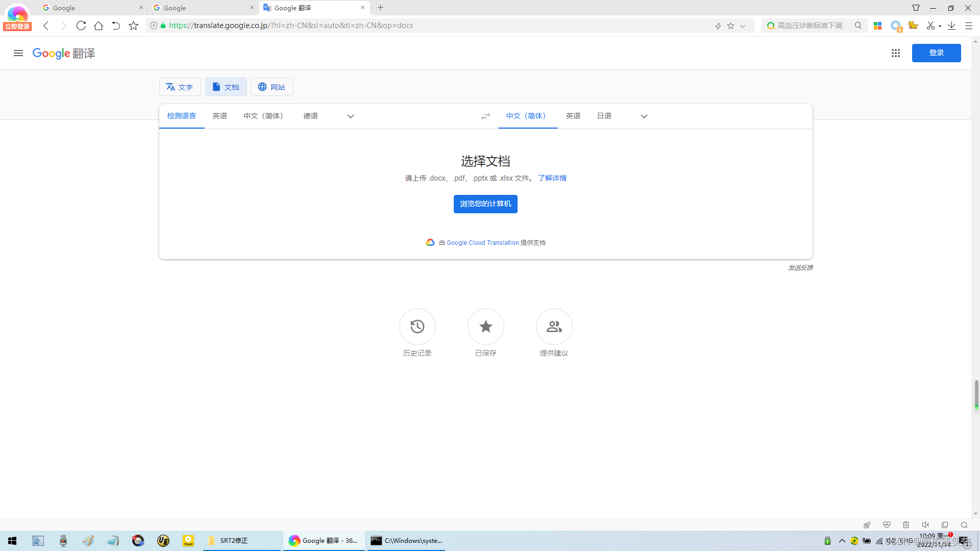Screen dimensions: 980x551
Task: Open the History (历史记录) icon
Action: click(x=417, y=327)
